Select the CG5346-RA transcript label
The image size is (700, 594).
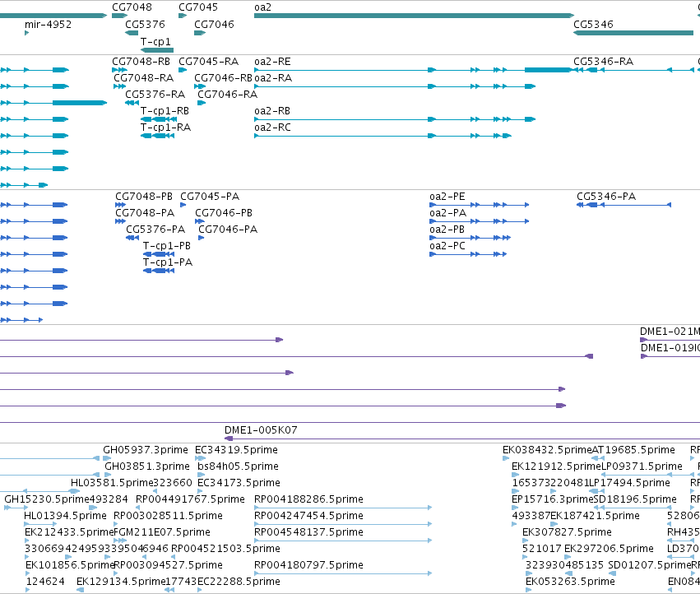coord(603,61)
